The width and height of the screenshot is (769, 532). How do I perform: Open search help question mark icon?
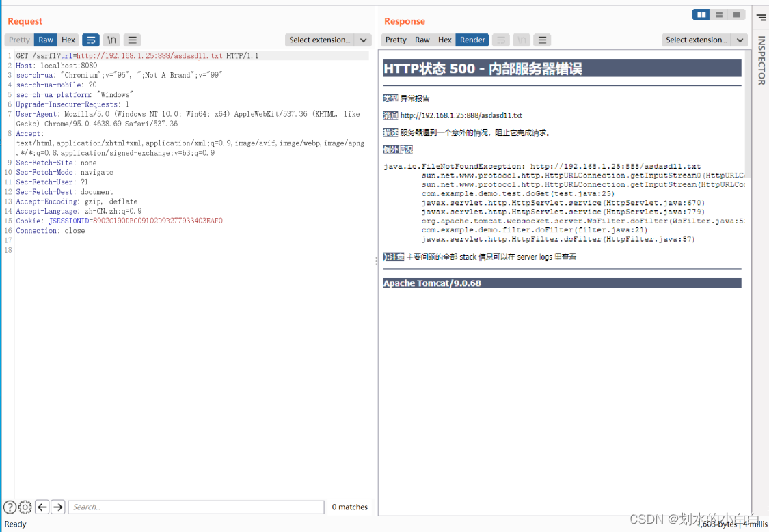coord(10,507)
